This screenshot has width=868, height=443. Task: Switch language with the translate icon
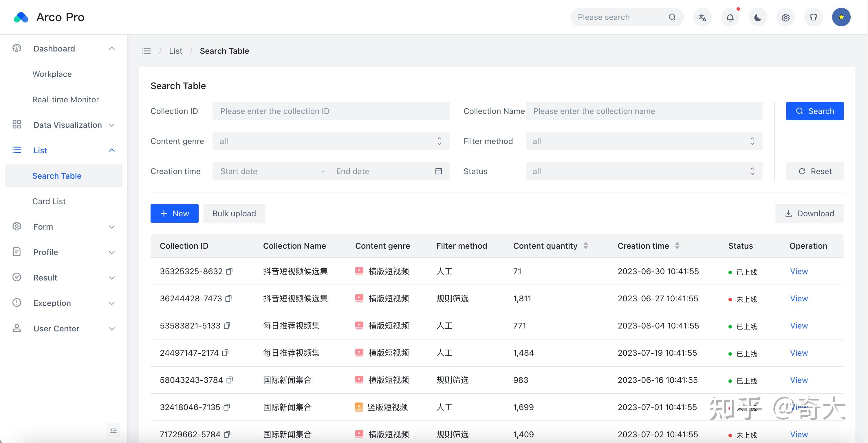[x=702, y=17]
